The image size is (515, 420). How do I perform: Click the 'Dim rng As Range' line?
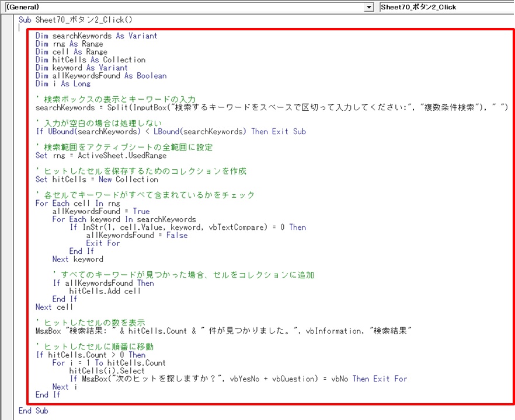[x=69, y=44]
